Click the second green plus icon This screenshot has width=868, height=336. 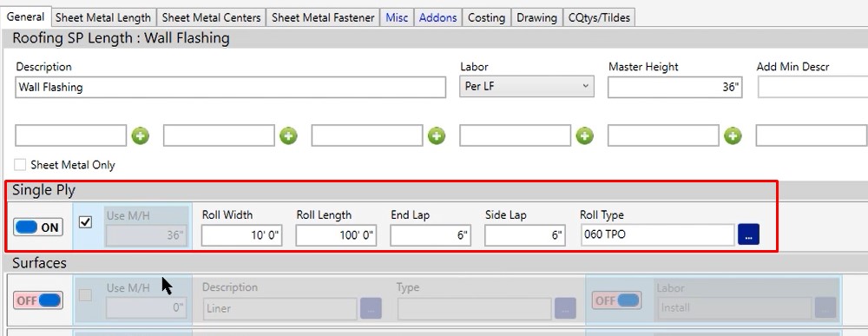click(288, 135)
